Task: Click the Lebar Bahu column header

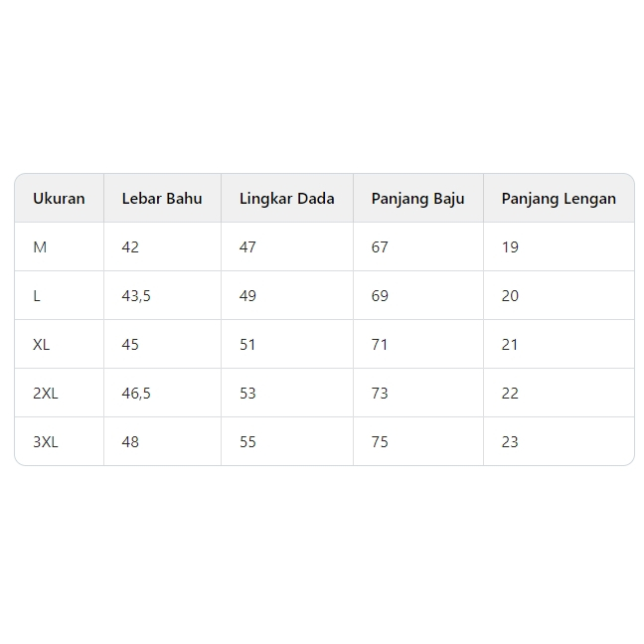Action: (162, 198)
